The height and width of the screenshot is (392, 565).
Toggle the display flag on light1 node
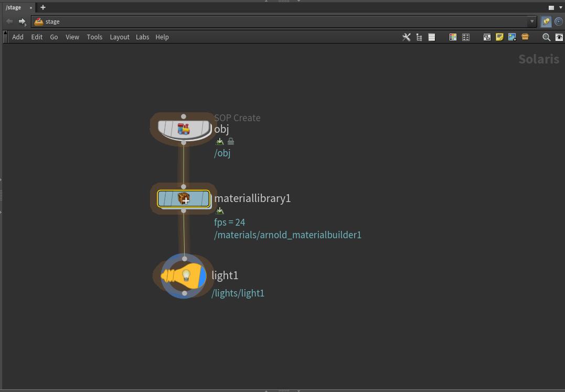pos(202,276)
